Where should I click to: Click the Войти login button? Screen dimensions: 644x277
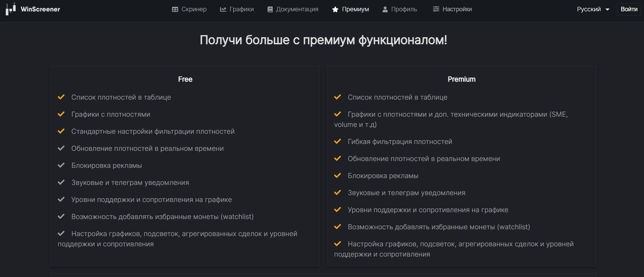pos(629,9)
